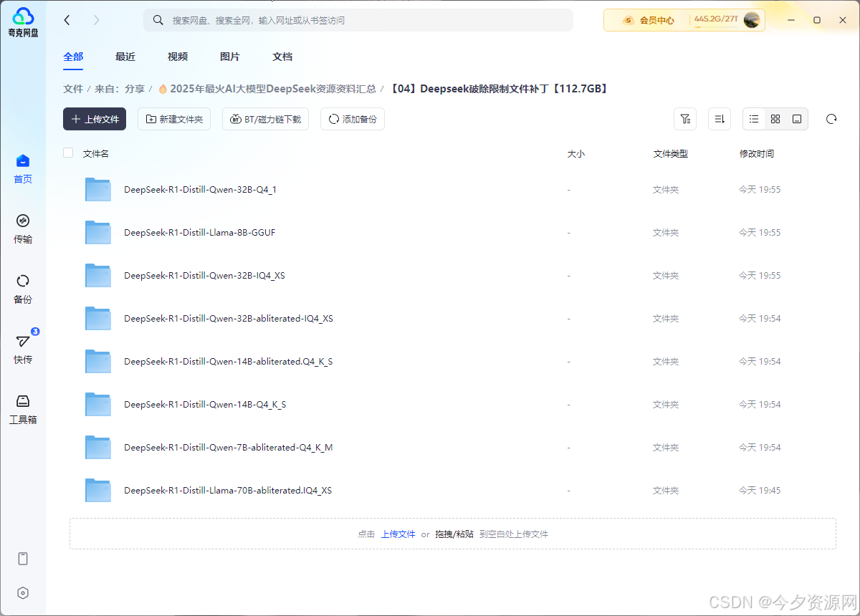Screen dimensions: 860x616
Task: Select the name DeepSeek-R1-Distill-Qwen-32B-IQ4_XS
Action: 204,276
